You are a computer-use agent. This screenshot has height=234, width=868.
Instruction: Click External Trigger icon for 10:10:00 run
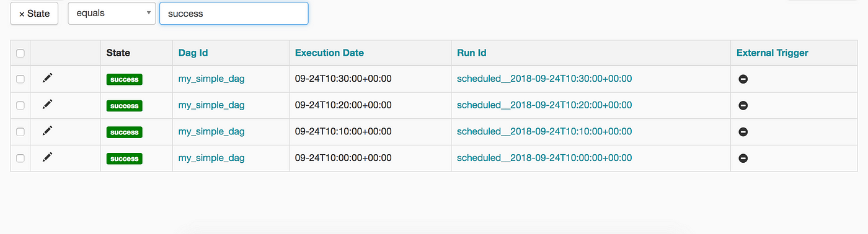coord(743,132)
